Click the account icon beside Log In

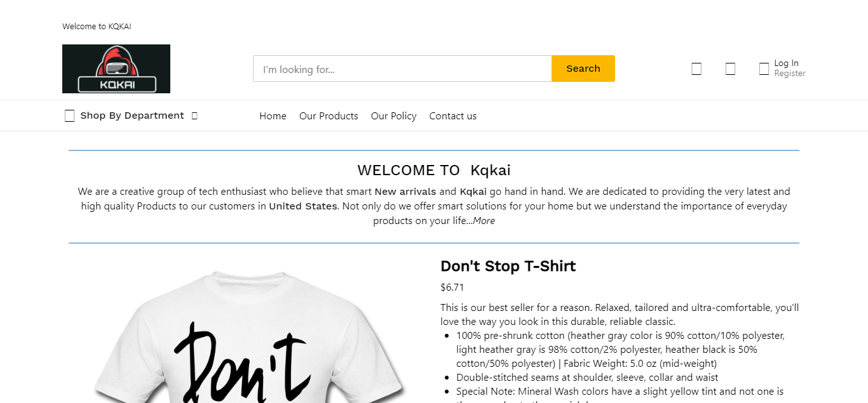(764, 69)
